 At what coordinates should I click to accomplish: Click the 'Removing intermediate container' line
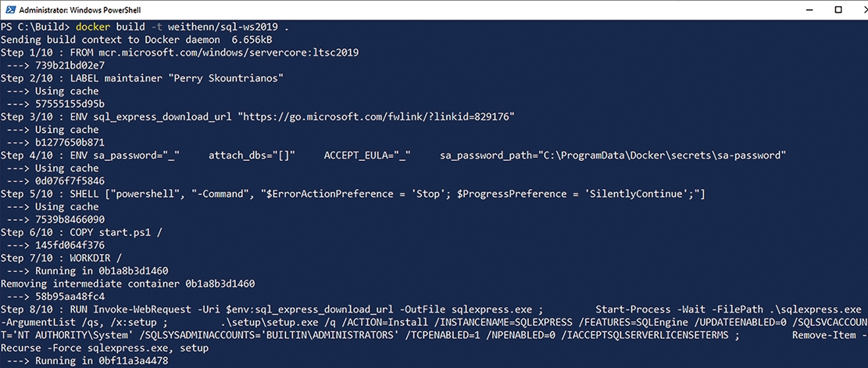click(x=128, y=284)
